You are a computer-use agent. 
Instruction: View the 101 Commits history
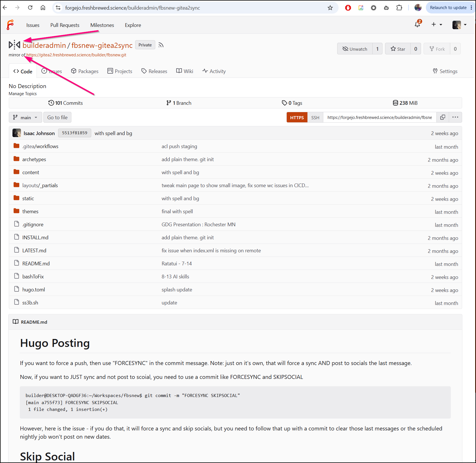[65, 103]
